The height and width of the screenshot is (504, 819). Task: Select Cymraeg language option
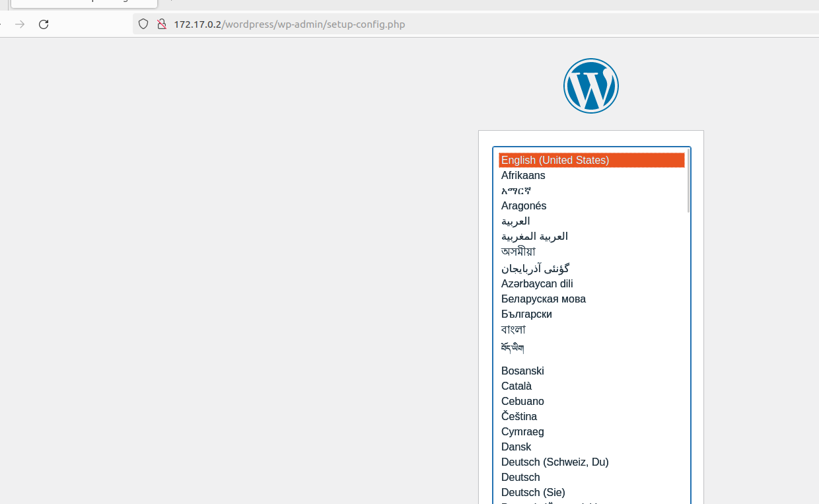tap(591, 432)
